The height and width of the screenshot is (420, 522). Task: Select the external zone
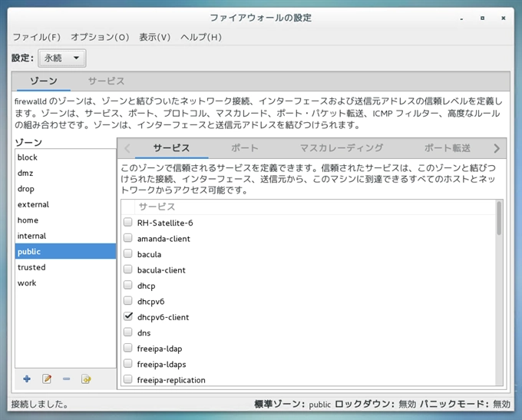(65, 204)
